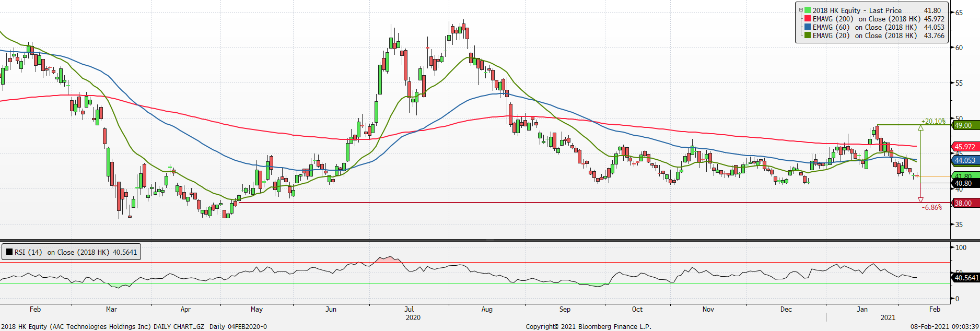The image size is (980, 331).
Task: Click the 'Mar' date axis label
Action: tap(111, 309)
